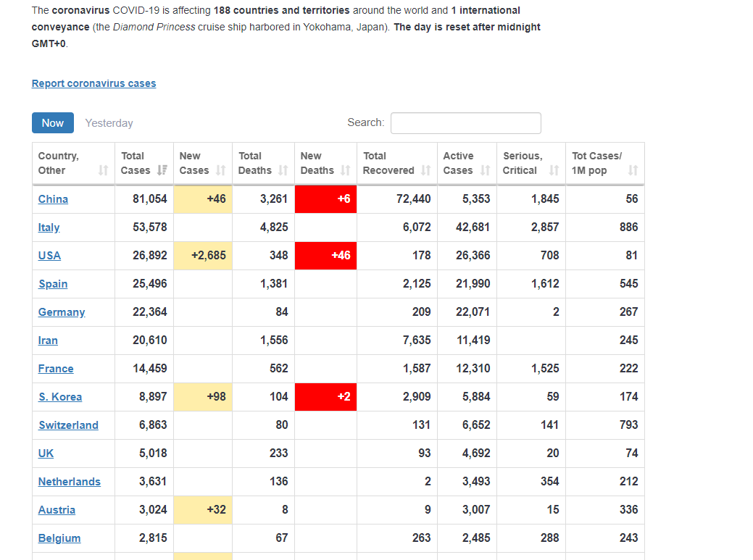Select Spain total recovered 2,125

point(417,284)
